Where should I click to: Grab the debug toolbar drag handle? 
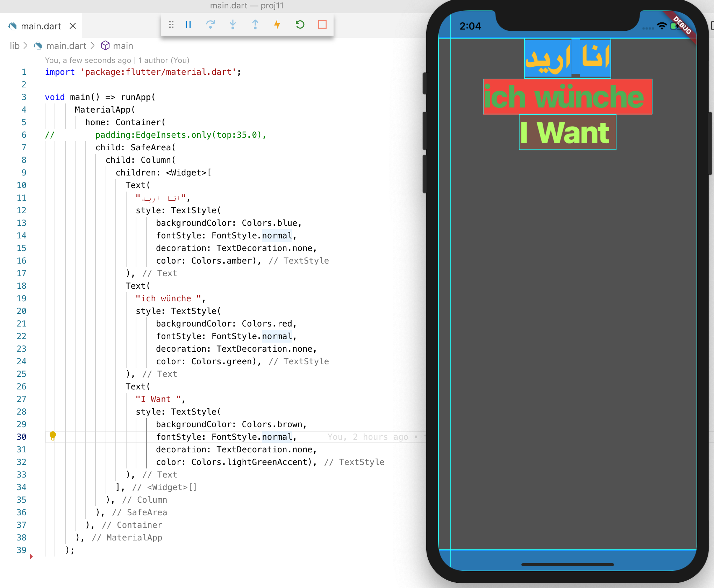coord(171,24)
